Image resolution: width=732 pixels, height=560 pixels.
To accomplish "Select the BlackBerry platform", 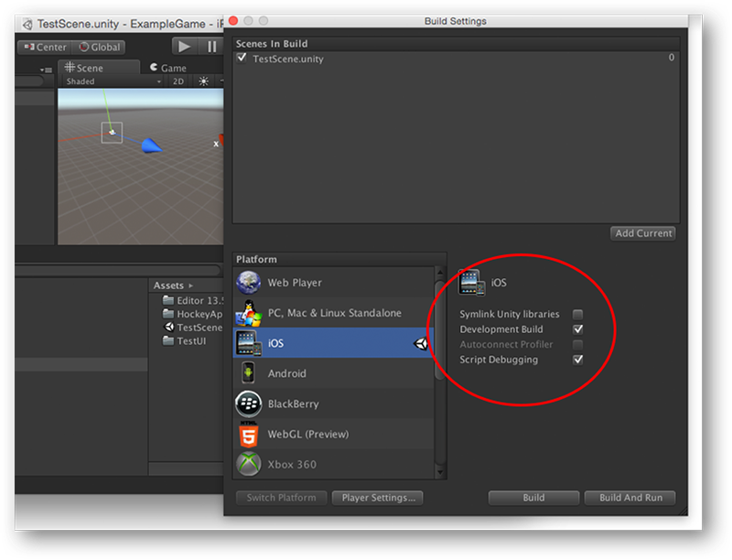I will 333,404.
